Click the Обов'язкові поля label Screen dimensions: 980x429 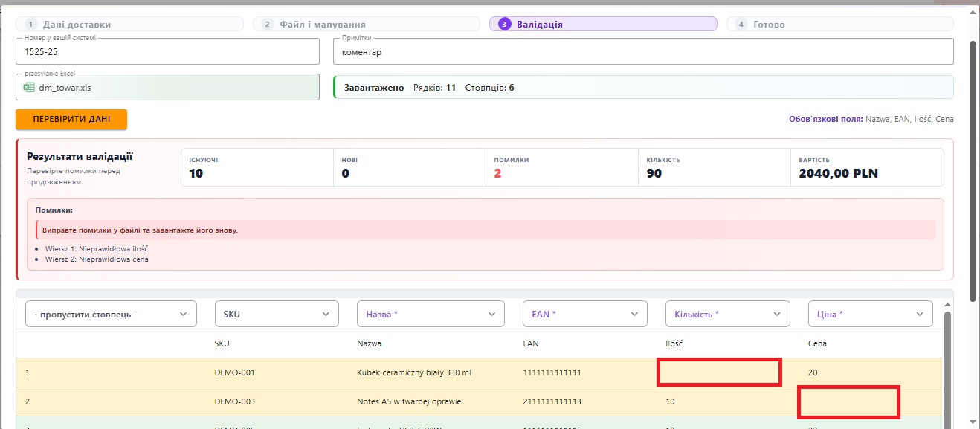(825, 119)
